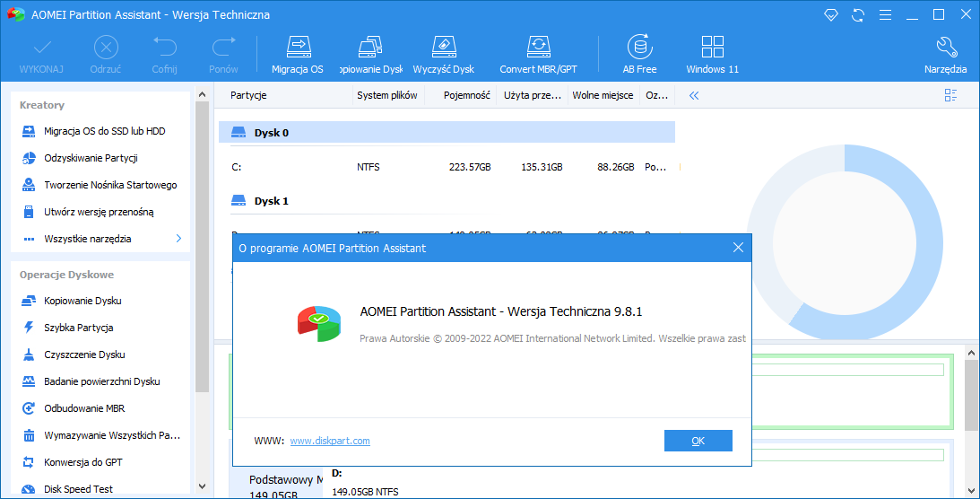
Task: Open AB Free backup tool
Action: click(639, 55)
